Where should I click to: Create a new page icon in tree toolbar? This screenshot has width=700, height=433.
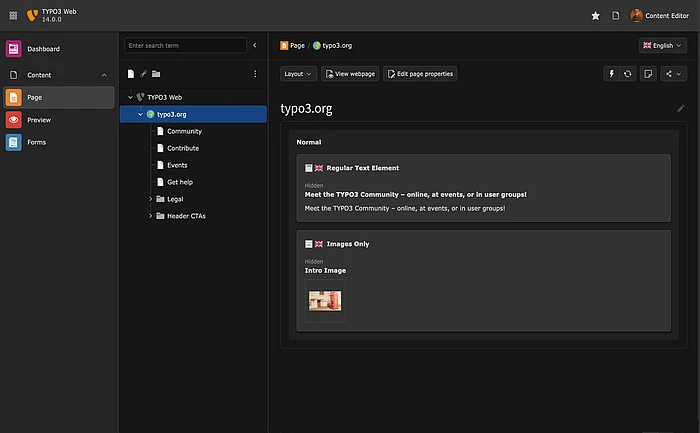131,73
